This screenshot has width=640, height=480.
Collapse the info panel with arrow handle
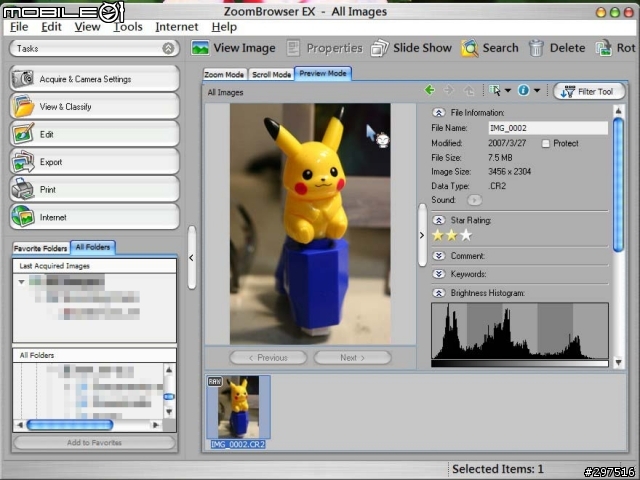(x=422, y=235)
